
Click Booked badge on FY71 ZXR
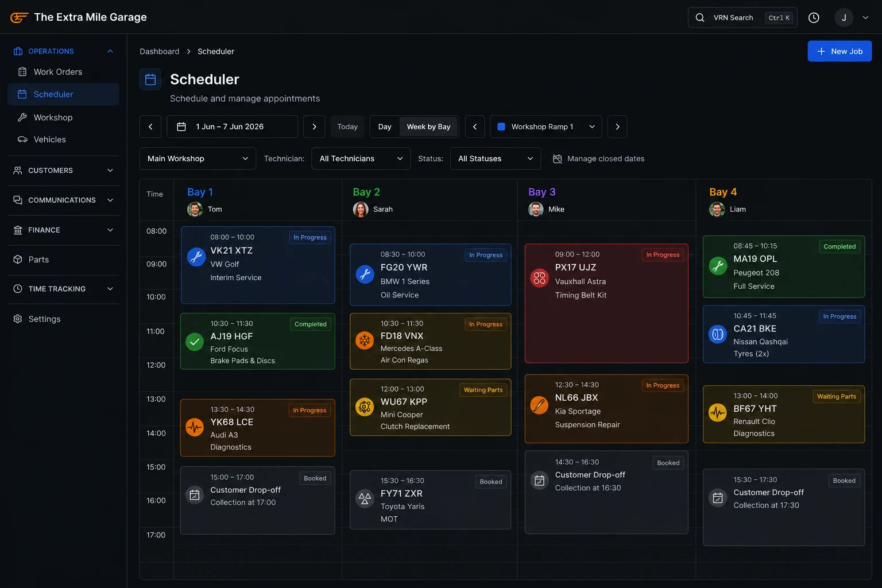pos(491,482)
